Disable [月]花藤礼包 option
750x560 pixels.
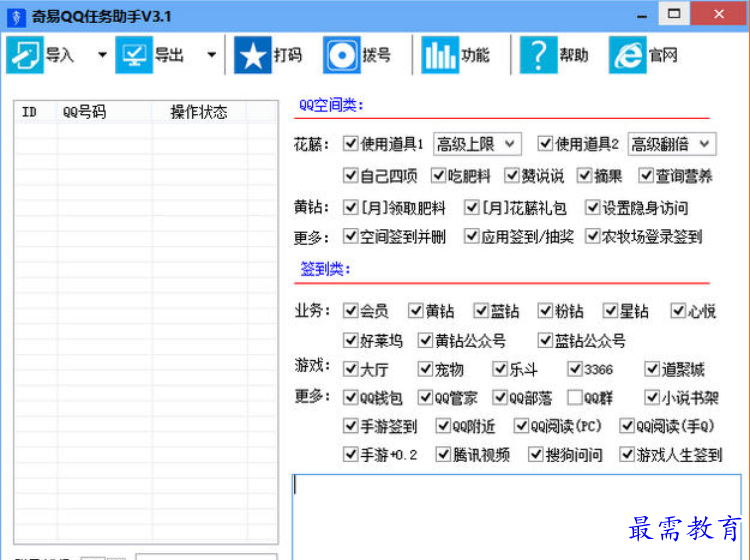[472, 208]
